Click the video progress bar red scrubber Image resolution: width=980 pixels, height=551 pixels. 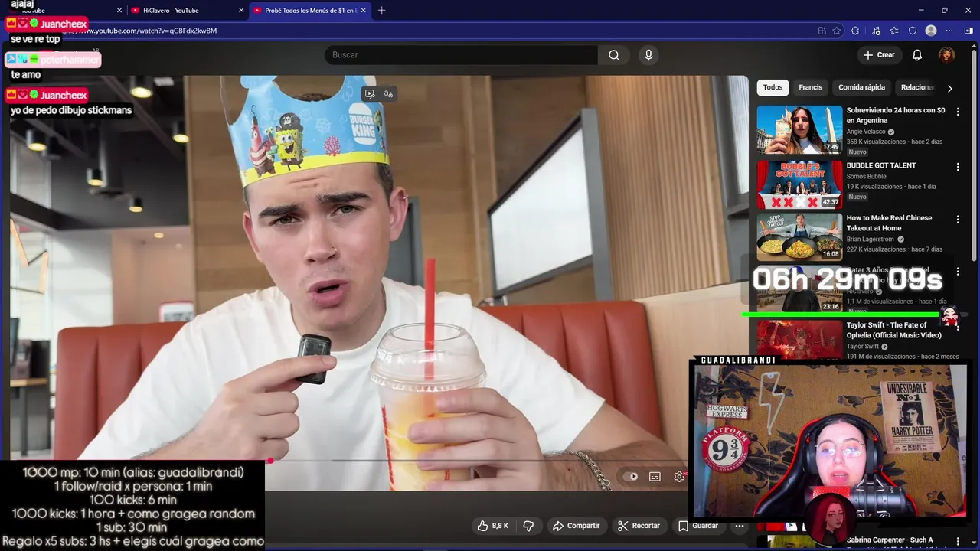(x=270, y=461)
